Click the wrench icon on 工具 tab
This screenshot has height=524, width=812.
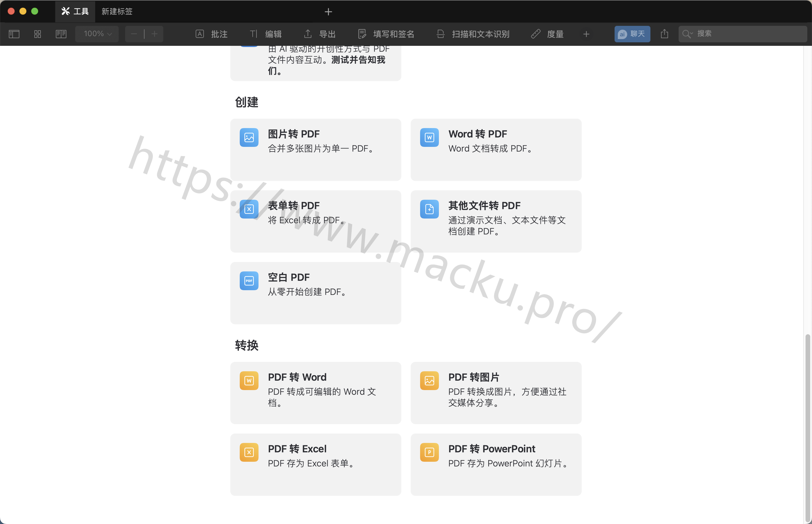pyautogui.click(x=65, y=11)
